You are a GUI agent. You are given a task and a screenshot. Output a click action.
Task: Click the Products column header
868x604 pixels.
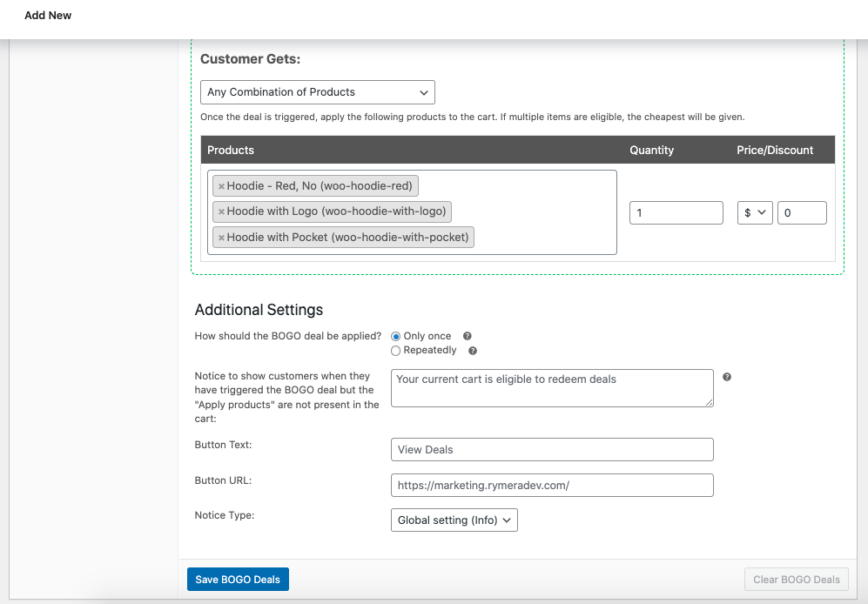pyautogui.click(x=231, y=150)
